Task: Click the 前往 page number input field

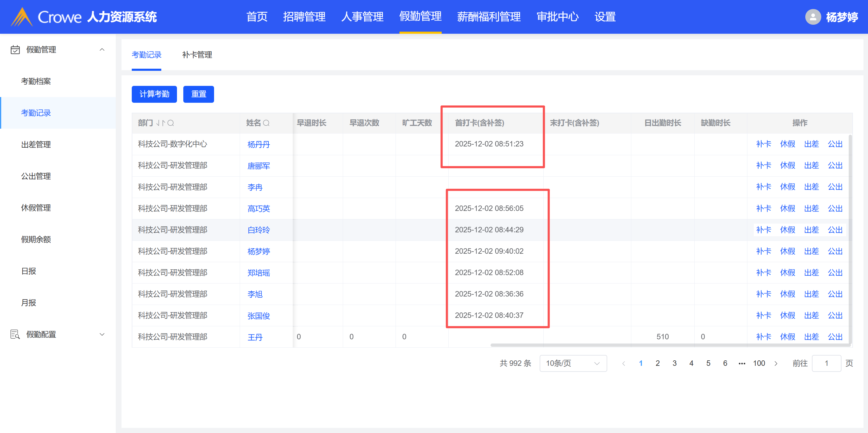Action: 826,363
